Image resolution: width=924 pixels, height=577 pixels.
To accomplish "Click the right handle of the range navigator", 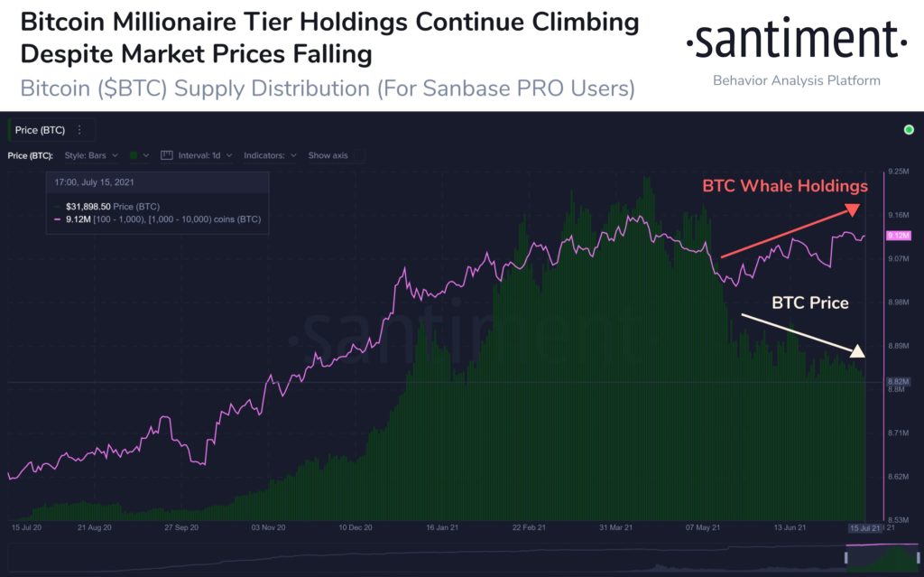I will coord(918,558).
